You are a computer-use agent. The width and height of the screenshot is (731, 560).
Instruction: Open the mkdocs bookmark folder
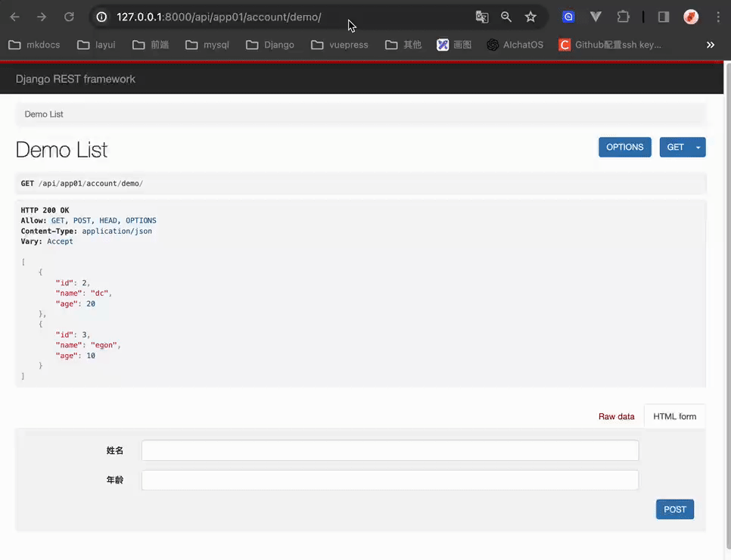click(x=34, y=45)
